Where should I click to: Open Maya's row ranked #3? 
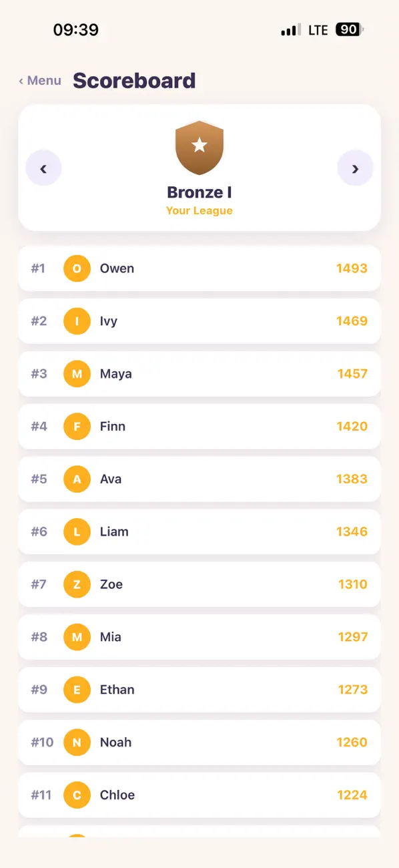pyautogui.click(x=199, y=374)
